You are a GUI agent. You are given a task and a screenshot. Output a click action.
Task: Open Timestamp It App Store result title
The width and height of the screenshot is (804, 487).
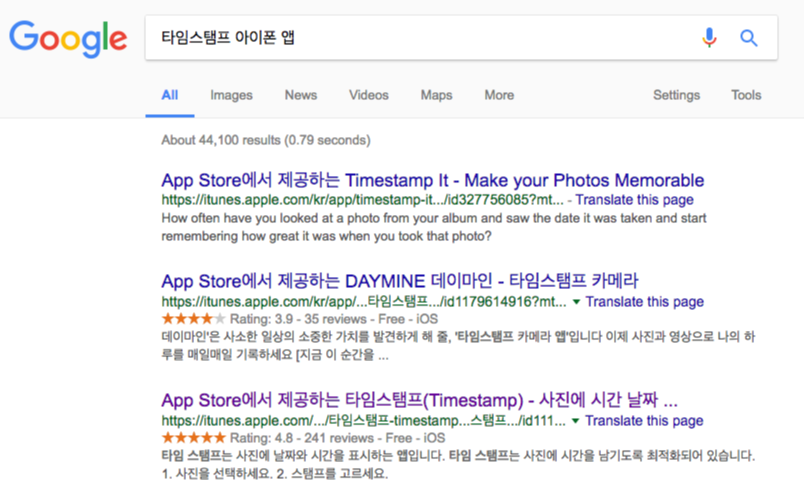(x=433, y=180)
